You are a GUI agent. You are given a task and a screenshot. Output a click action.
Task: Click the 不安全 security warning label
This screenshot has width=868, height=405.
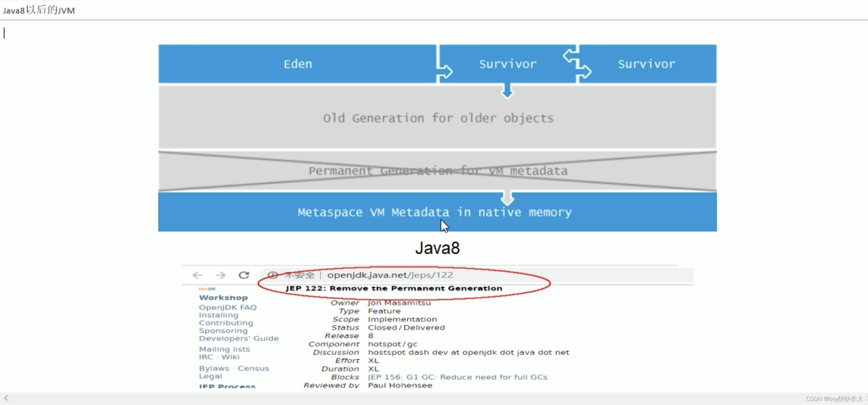point(299,275)
